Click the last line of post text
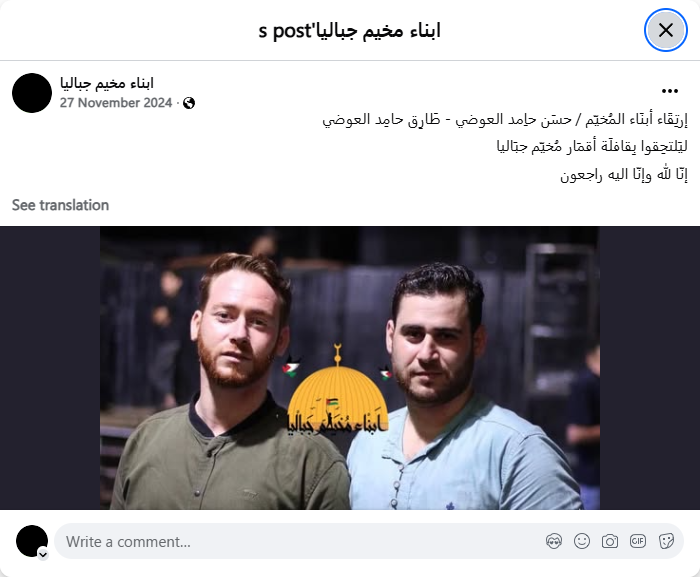The image size is (700, 577). (x=624, y=175)
